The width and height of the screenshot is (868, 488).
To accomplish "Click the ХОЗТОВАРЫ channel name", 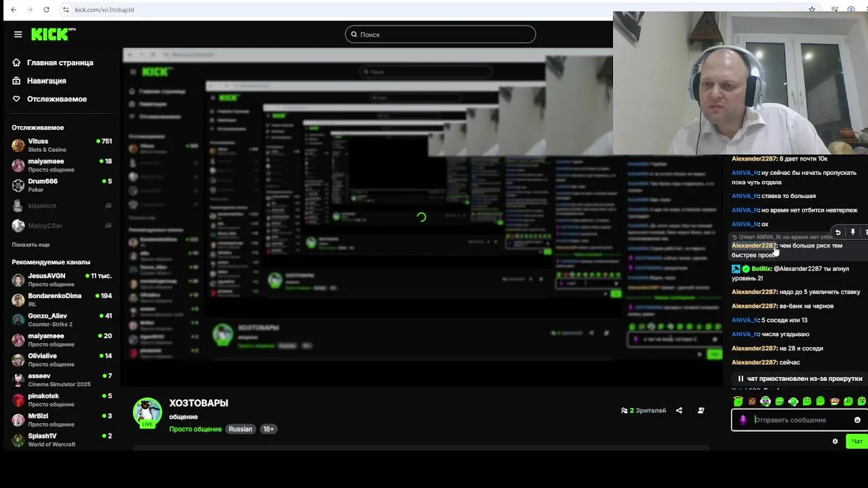I will coord(199,403).
